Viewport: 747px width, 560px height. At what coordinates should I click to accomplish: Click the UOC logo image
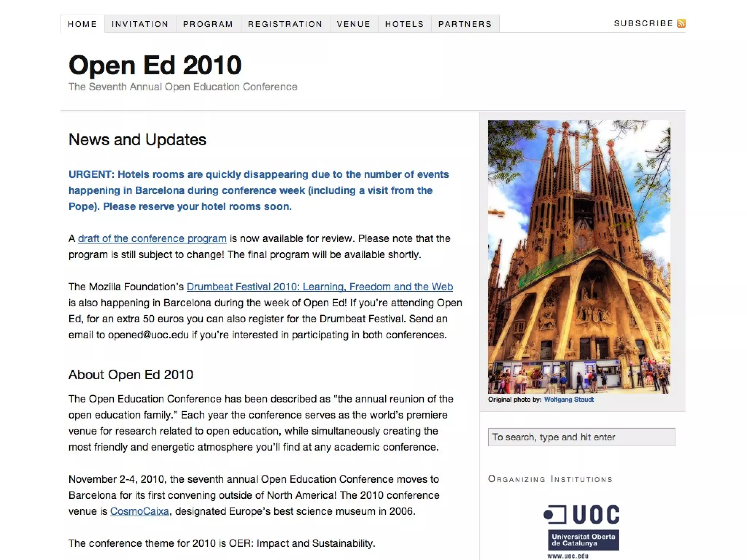[x=582, y=515]
